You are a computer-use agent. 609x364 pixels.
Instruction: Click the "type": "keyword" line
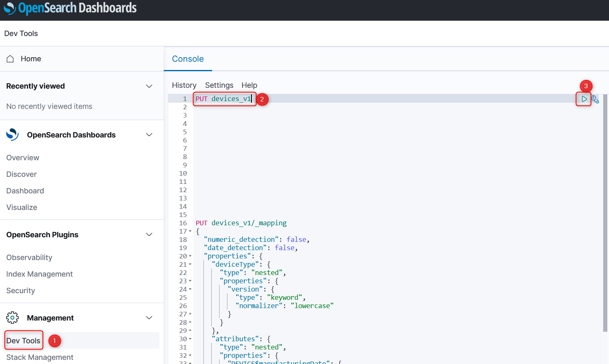[x=271, y=297]
